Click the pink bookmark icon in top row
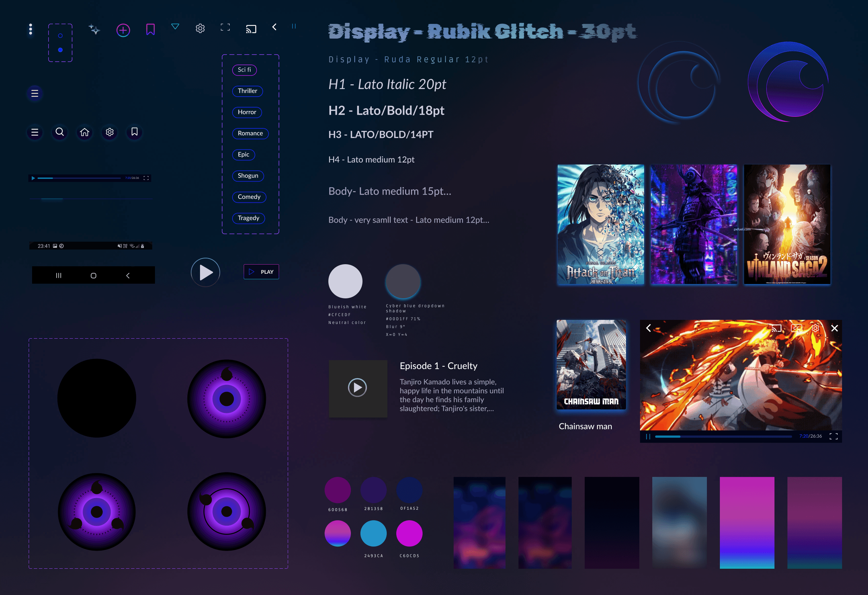The image size is (868, 595). [x=150, y=29]
